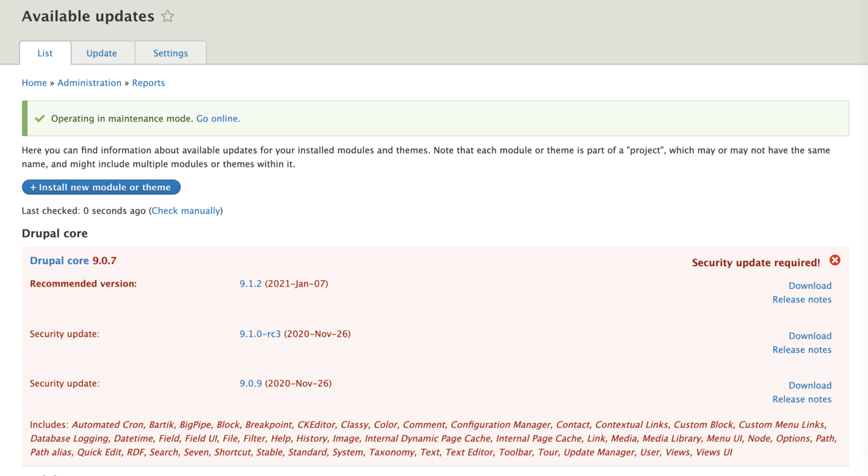868x476 pixels.
Task: Open Release notes for 9.0.9
Action: coord(801,399)
